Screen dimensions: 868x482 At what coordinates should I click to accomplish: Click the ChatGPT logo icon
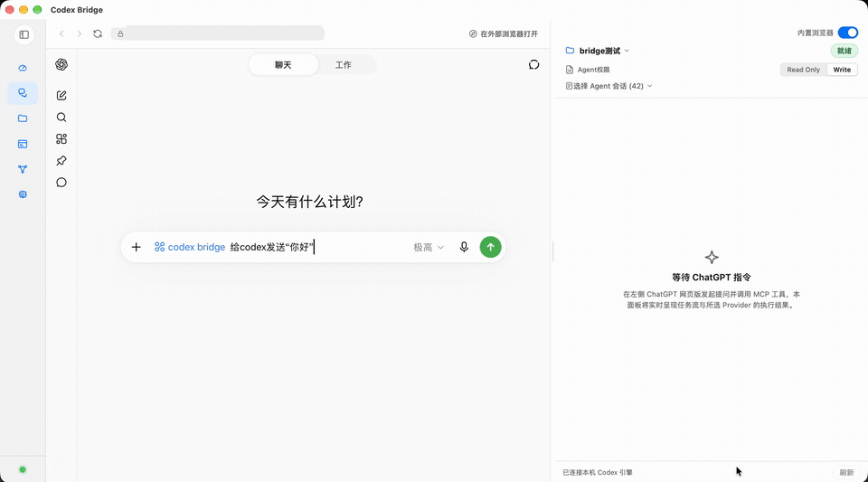coord(61,65)
